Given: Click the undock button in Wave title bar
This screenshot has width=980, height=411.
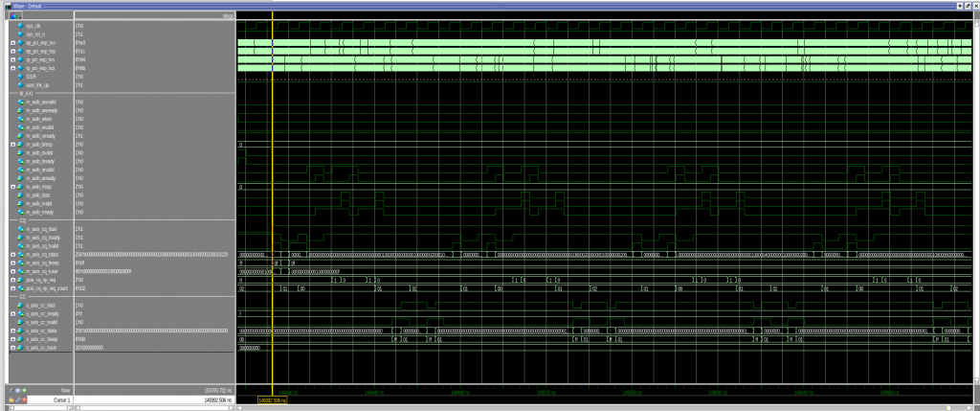Looking at the screenshot, I should pyautogui.click(x=967, y=5).
